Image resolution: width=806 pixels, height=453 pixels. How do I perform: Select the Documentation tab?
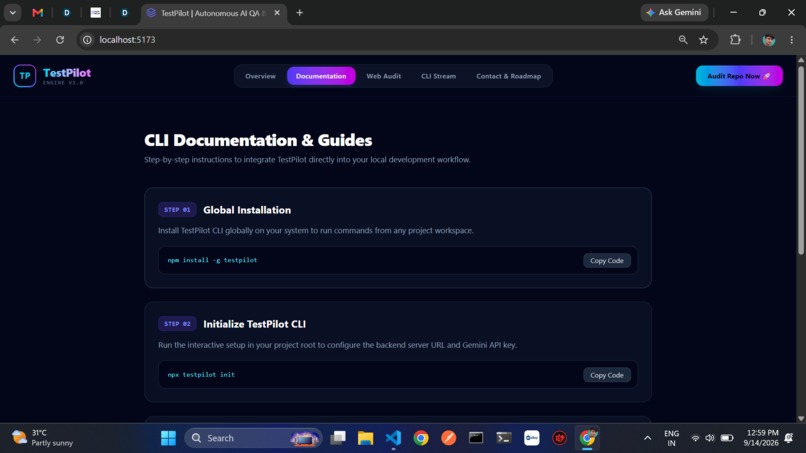tap(321, 76)
